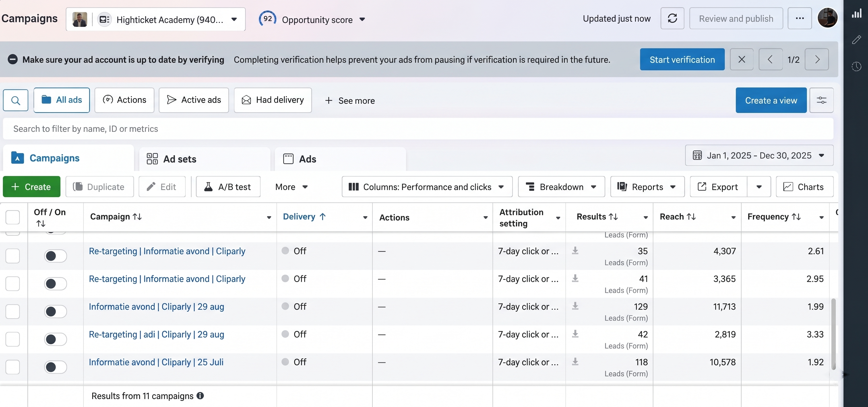
Task: Sort by Campaign column arrows
Action: [x=137, y=217]
